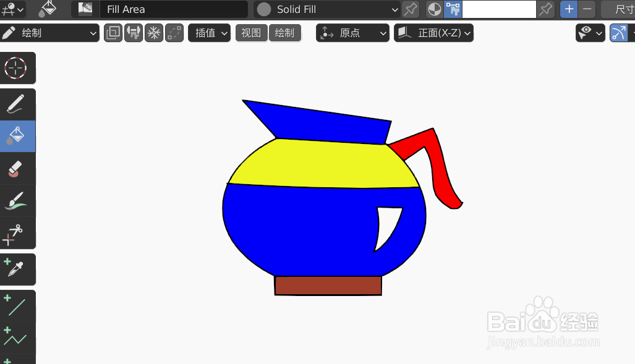Toggle the curve editing icon
This screenshot has height=364, width=635.
click(174, 33)
